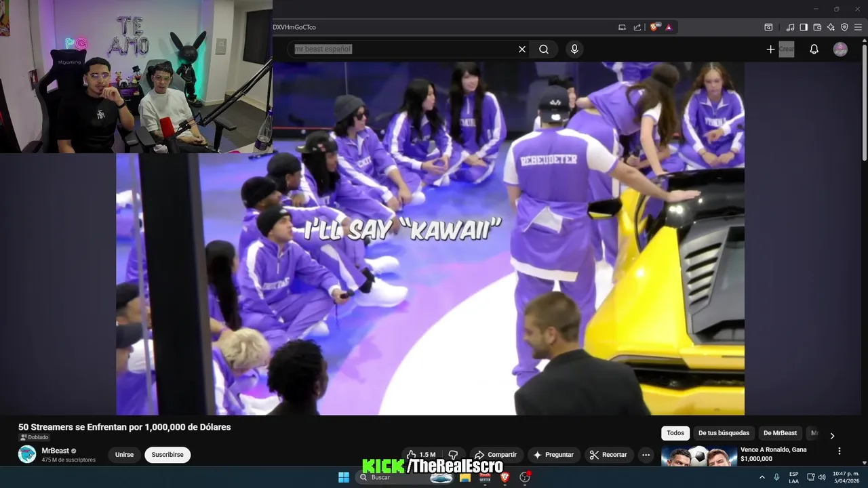The image size is (868, 488).
Task: Select the 'De MrBeast' filter chip
Action: (x=780, y=433)
